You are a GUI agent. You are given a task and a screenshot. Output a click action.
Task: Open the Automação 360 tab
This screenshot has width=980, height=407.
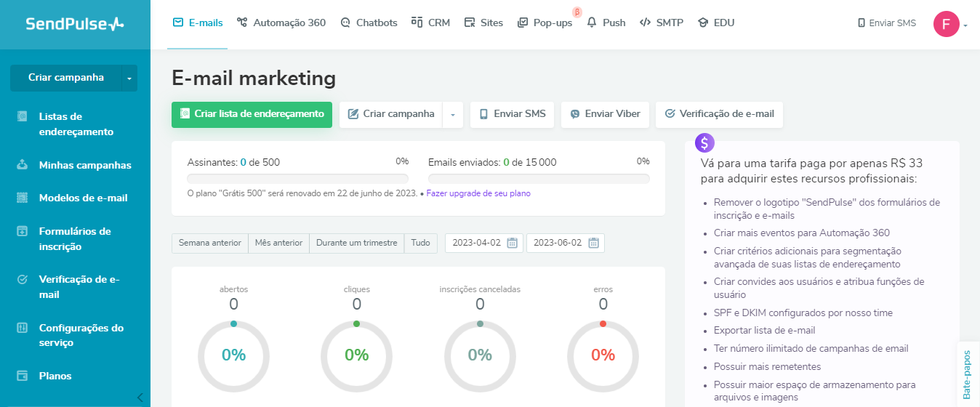(281, 23)
